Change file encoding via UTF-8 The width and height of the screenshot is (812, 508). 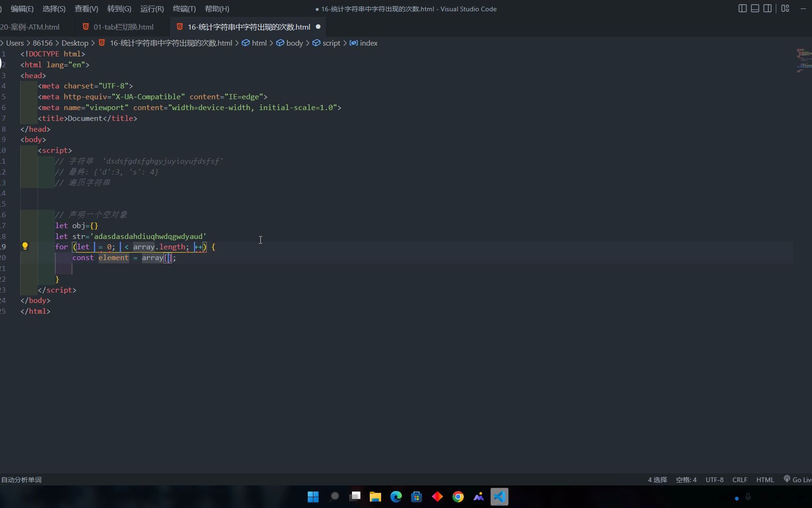pyautogui.click(x=714, y=480)
